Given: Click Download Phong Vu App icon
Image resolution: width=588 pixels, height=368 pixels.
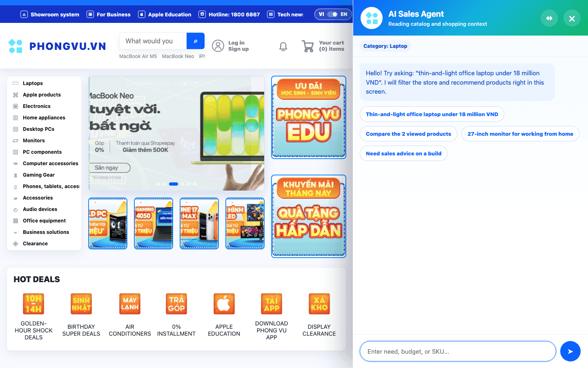Looking at the screenshot, I should pyautogui.click(x=272, y=304).
